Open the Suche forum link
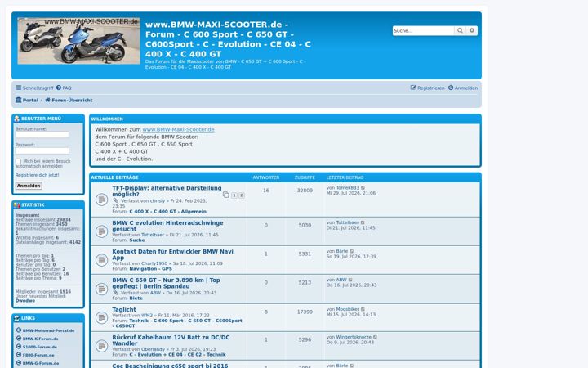Viewport: 588px width, 368px height. pyautogui.click(x=137, y=240)
